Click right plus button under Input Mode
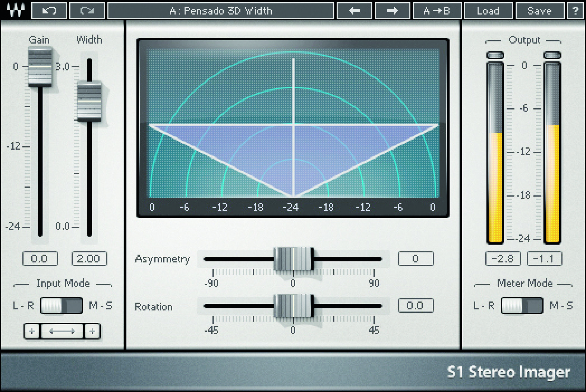The width and height of the screenshot is (586, 392). (x=92, y=331)
